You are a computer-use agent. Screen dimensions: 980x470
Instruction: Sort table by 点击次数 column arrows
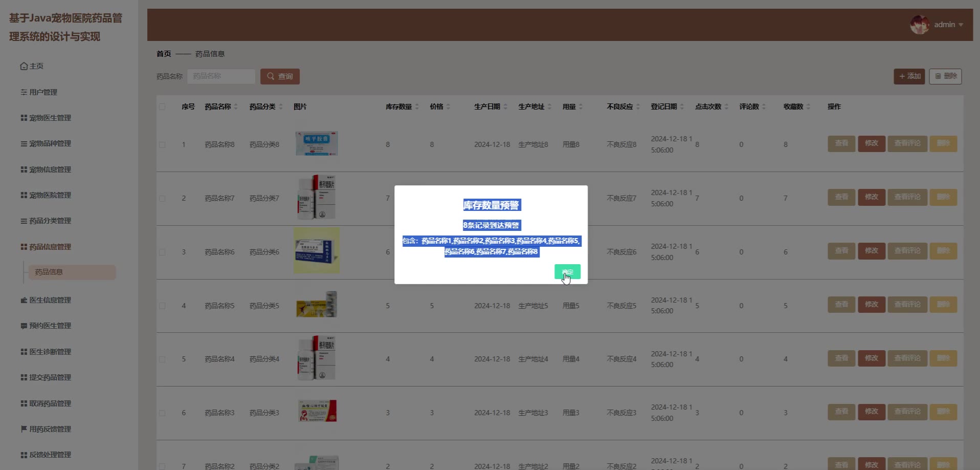click(x=726, y=106)
